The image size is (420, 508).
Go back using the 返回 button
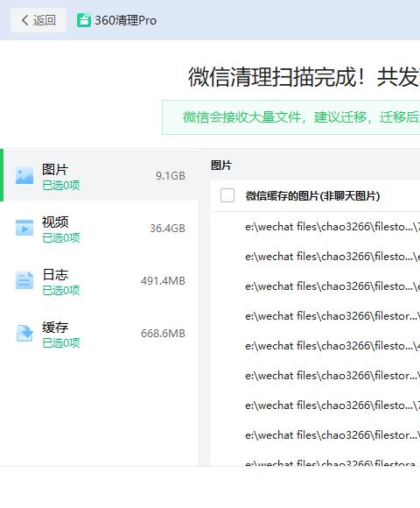[x=38, y=20]
